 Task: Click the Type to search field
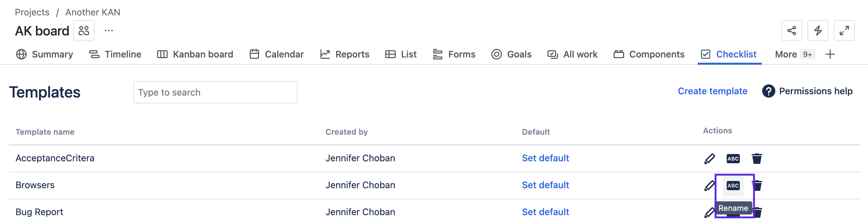(x=215, y=92)
